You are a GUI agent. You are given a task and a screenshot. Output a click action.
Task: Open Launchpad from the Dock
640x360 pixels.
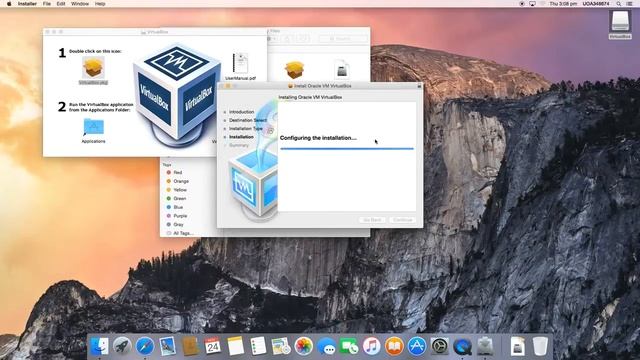click(x=122, y=347)
